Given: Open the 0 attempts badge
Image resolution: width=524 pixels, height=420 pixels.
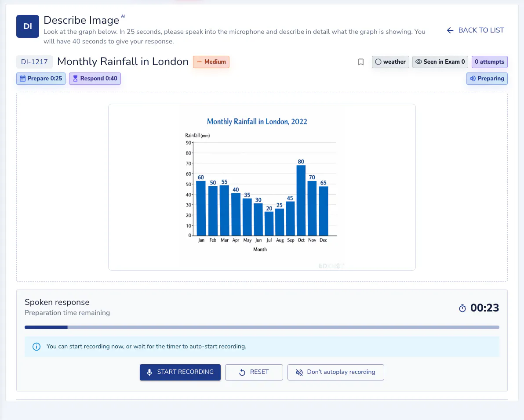Looking at the screenshot, I should click(489, 62).
